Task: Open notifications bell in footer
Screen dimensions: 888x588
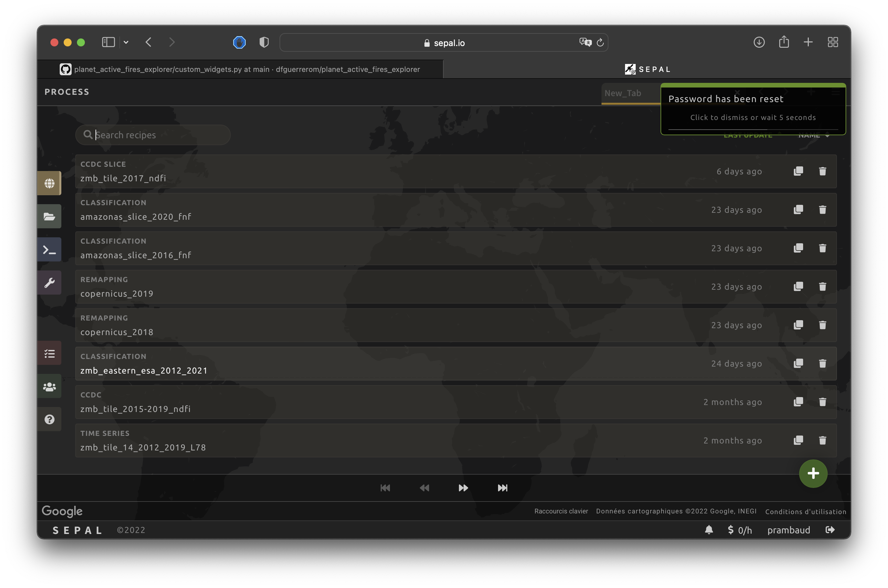Action: pyautogui.click(x=709, y=530)
